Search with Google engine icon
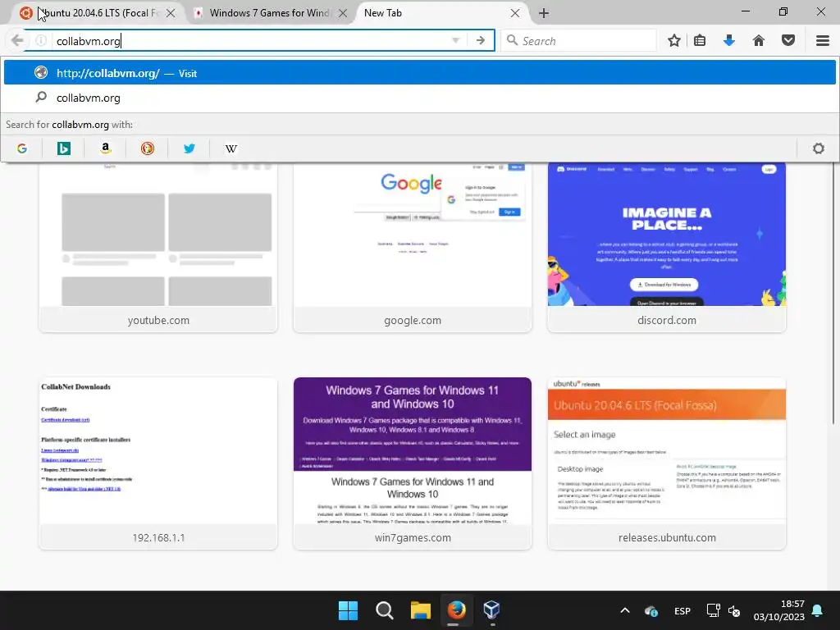The image size is (840, 630). pyautogui.click(x=22, y=148)
